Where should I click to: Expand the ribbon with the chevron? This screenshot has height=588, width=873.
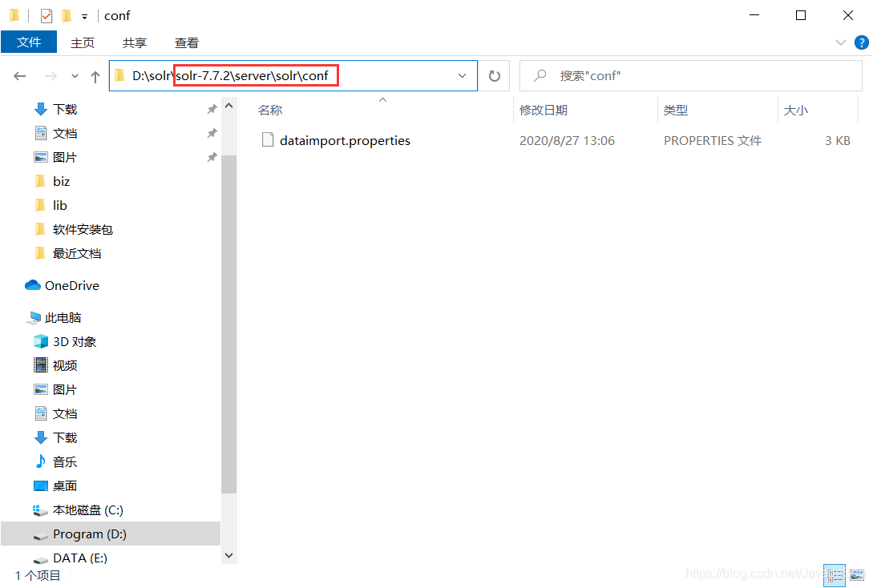(841, 42)
